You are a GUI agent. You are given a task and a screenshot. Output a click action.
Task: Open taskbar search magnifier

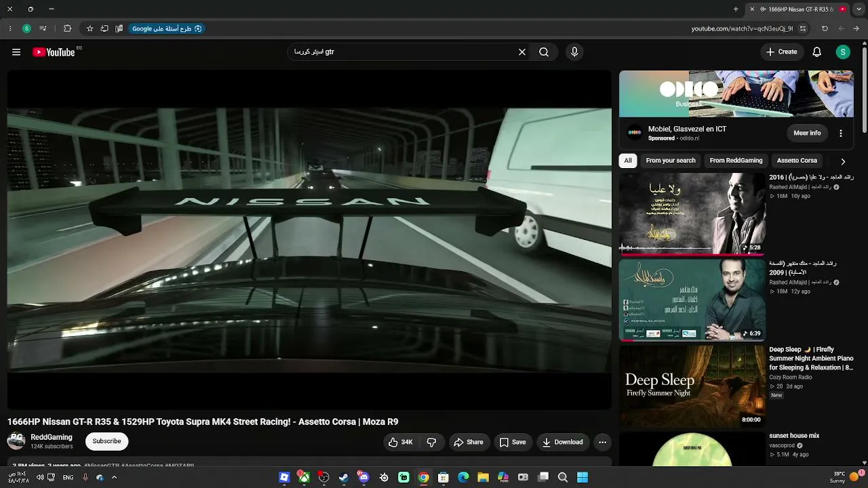pyautogui.click(x=563, y=478)
